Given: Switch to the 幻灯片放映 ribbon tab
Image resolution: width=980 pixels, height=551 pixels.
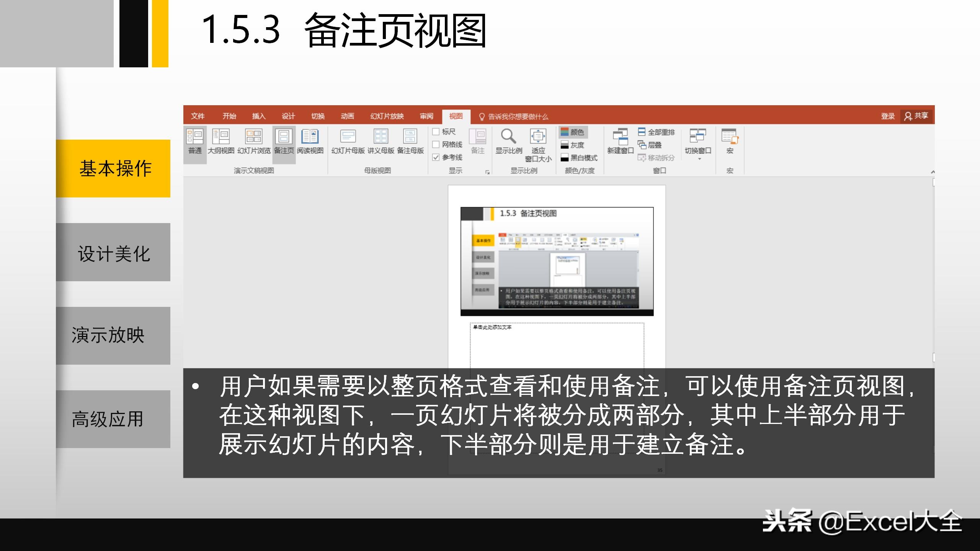Looking at the screenshot, I should pos(387,116).
